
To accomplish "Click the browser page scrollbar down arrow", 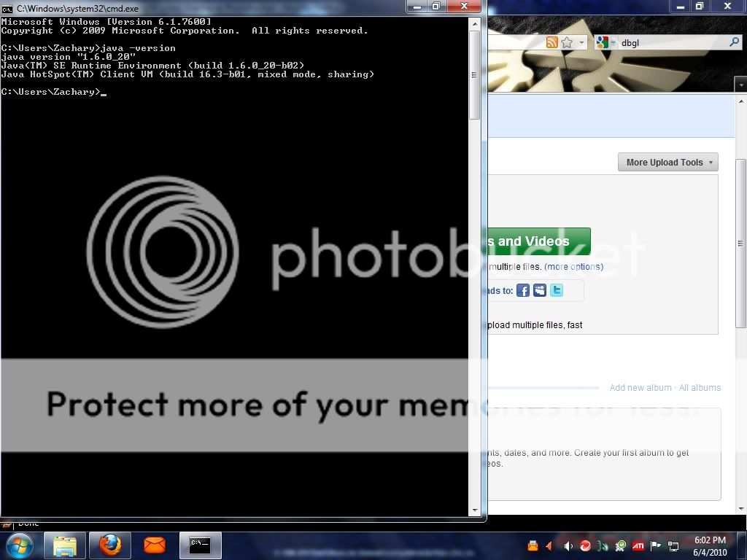I will 741,508.
